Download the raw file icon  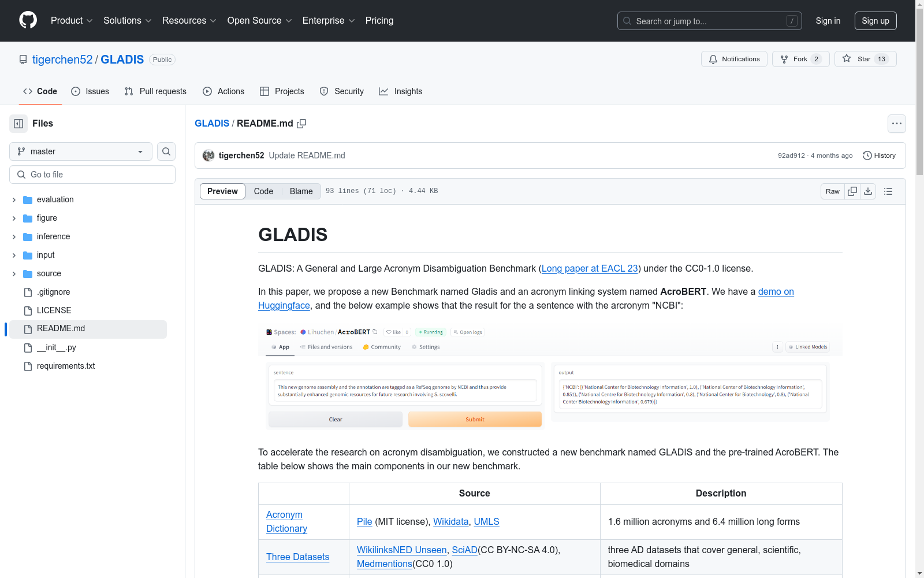coord(868,191)
